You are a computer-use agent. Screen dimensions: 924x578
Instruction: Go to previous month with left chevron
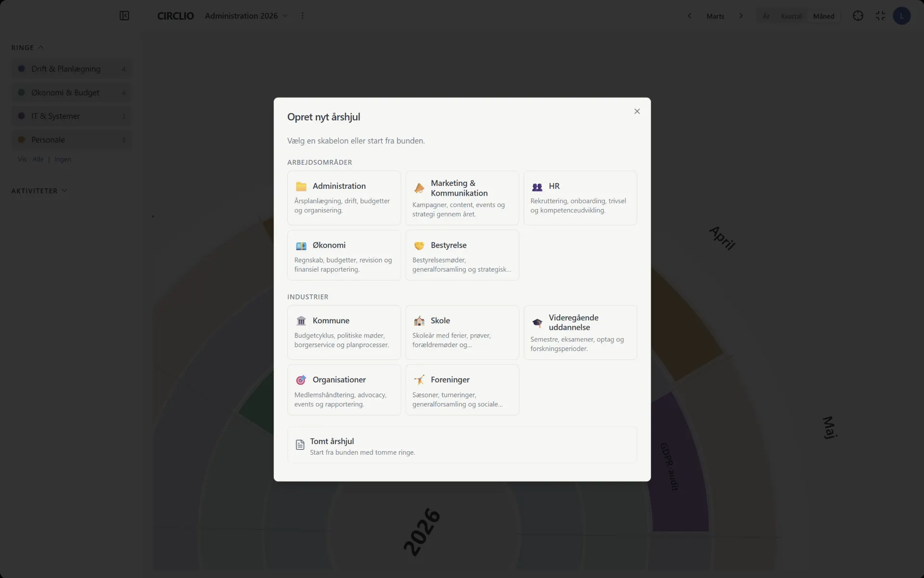coord(690,16)
